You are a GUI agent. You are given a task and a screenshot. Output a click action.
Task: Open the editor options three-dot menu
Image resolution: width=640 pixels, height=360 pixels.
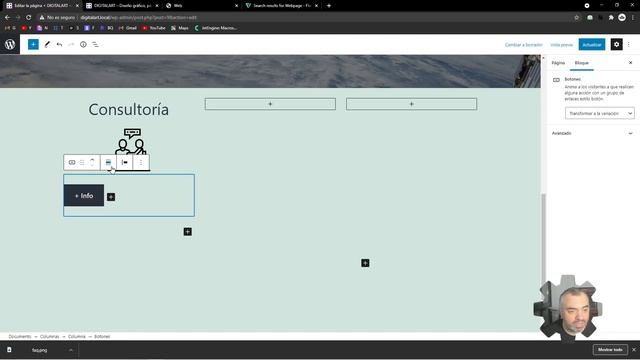pos(629,44)
